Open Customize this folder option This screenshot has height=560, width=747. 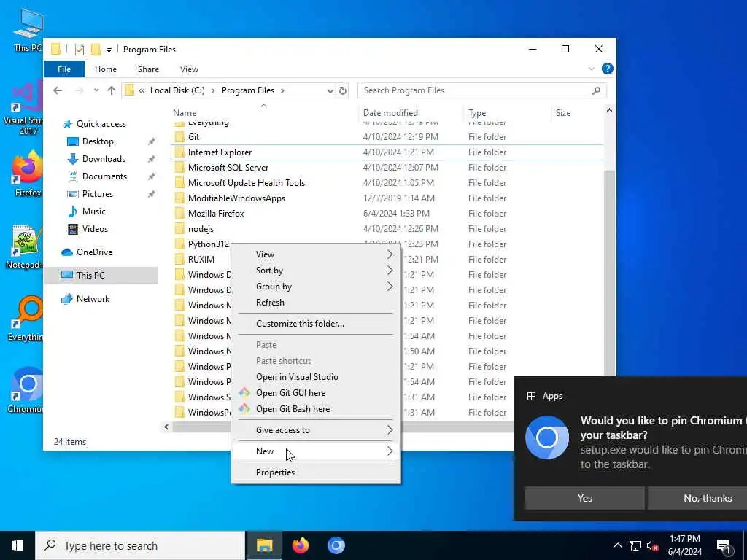point(316,323)
